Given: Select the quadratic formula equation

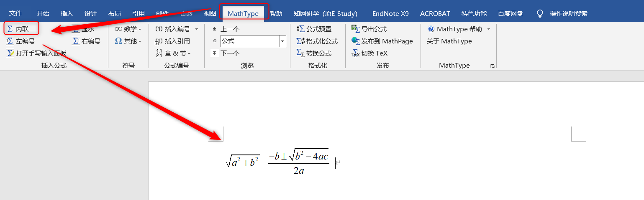Looking at the screenshot, I should (x=298, y=161).
